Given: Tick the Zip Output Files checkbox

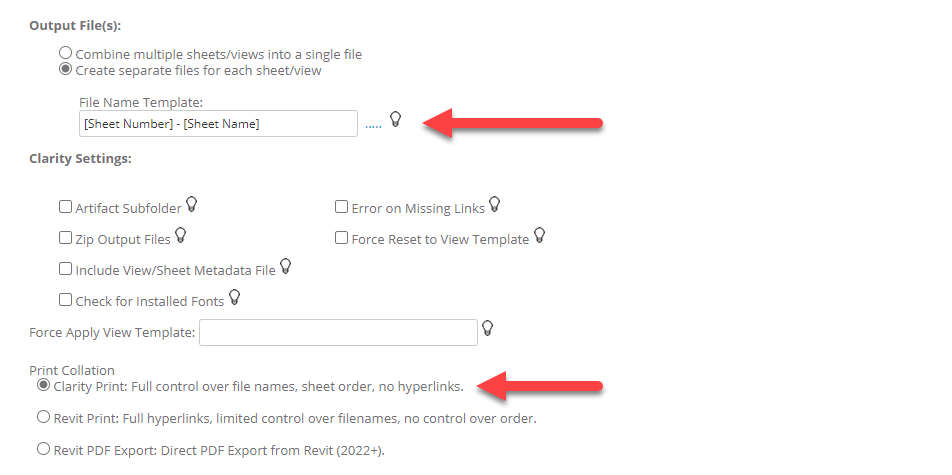Looking at the screenshot, I should tap(66, 239).
